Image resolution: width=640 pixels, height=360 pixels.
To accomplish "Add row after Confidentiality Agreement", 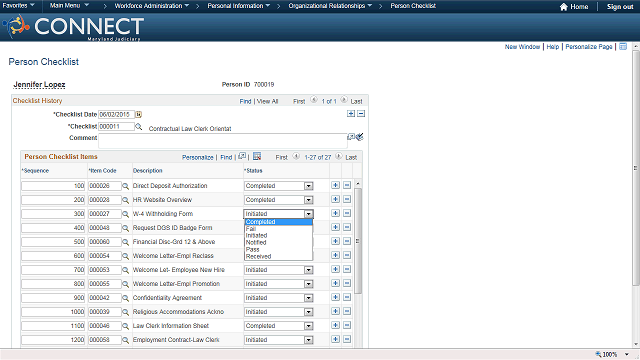I will tap(335, 297).
